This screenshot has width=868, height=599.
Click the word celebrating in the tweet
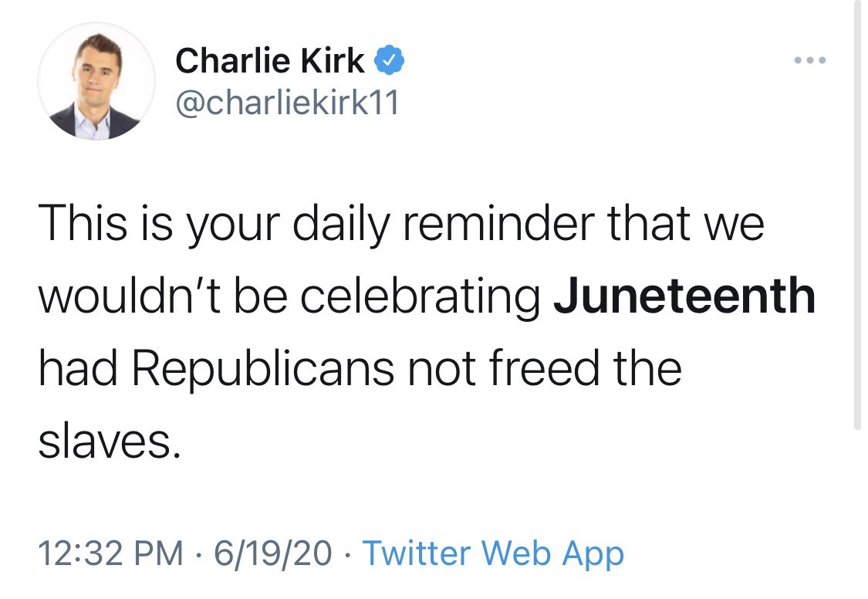pyautogui.click(x=420, y=298)
